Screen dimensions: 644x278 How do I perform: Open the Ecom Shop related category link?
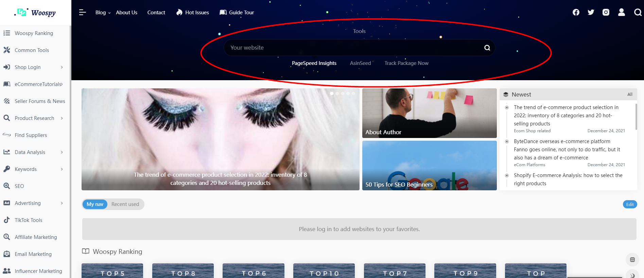(x=532, y=131)
